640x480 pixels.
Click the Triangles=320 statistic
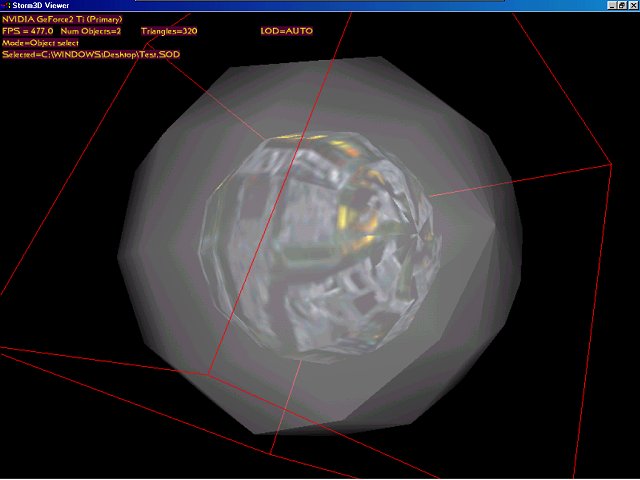click(170, 31)
